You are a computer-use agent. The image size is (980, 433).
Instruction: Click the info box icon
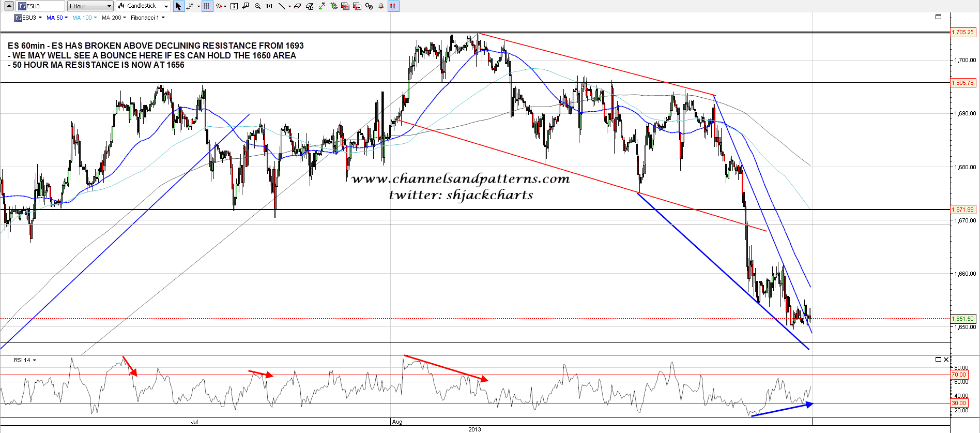(x=234, y=6)
